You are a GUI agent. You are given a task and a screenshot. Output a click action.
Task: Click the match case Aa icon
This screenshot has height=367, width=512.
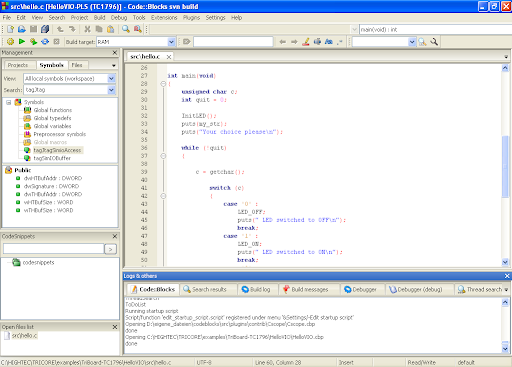(x=329, y=42)
